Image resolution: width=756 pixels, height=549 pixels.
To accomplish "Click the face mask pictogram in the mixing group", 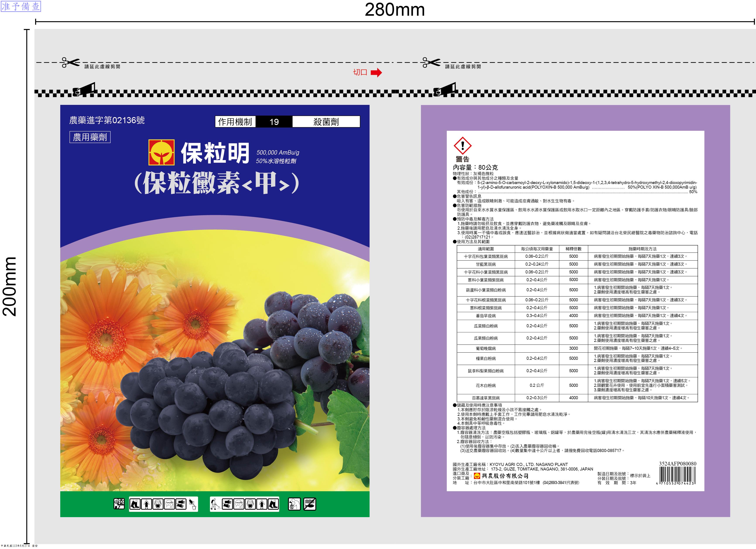I will [158, 504].
